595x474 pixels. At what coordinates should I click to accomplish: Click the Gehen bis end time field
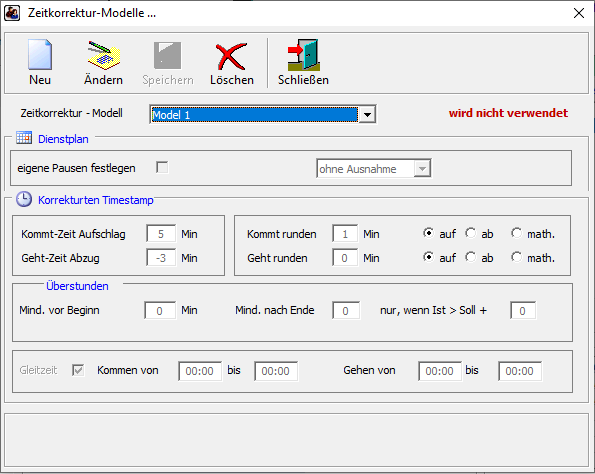coord(520,371)
